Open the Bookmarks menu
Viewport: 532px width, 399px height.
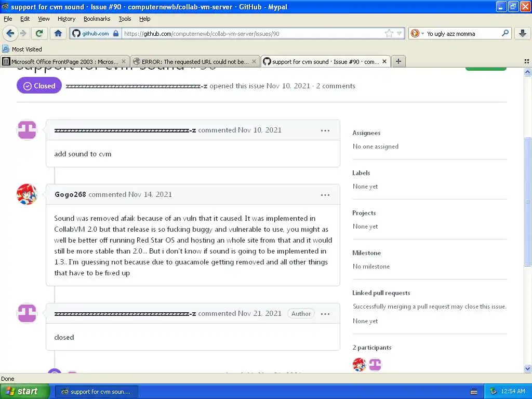tap(97, 19)
